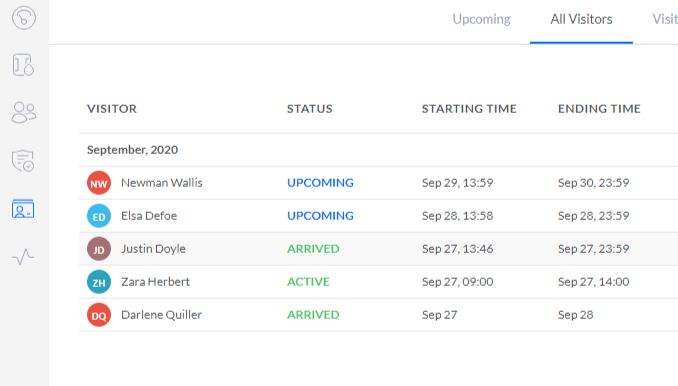
Task: Click Newman Wallis NW avatar
Action: coord(99,183)
